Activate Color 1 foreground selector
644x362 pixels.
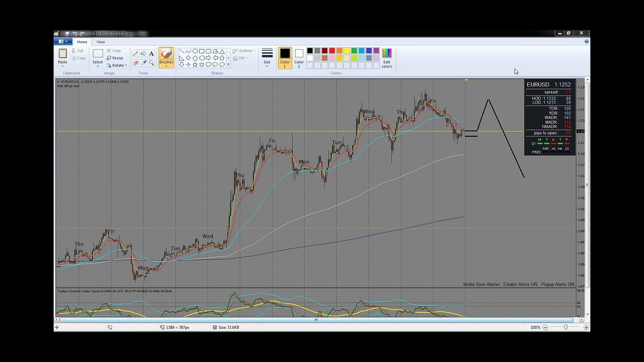(285, 58)
